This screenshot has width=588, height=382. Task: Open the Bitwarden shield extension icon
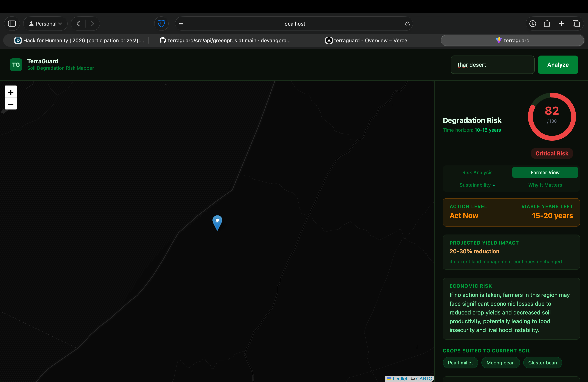(x=161, y=24)
